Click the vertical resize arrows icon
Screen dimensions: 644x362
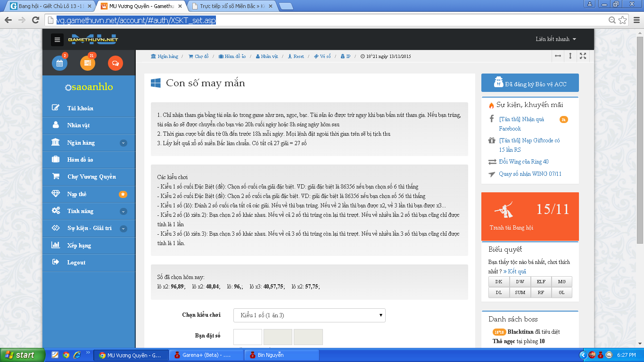[570, 56]
